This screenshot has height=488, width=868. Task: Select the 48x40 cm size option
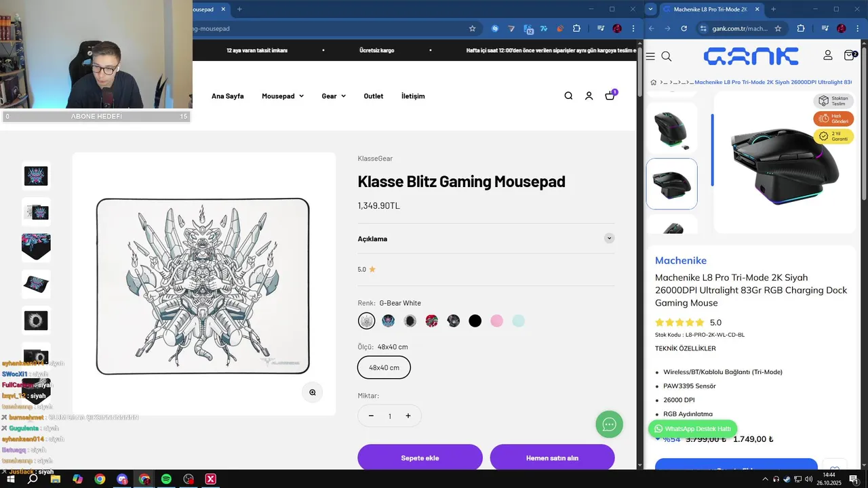384,367
